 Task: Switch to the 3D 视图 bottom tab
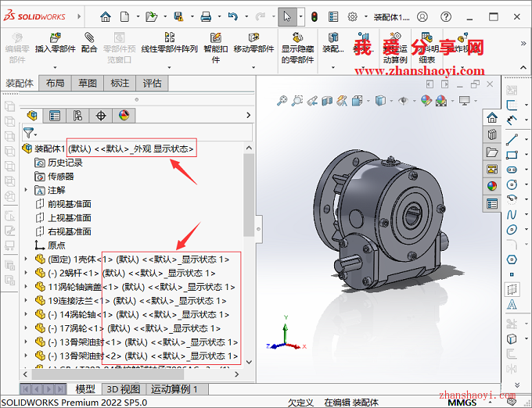(x=123, y=389)
